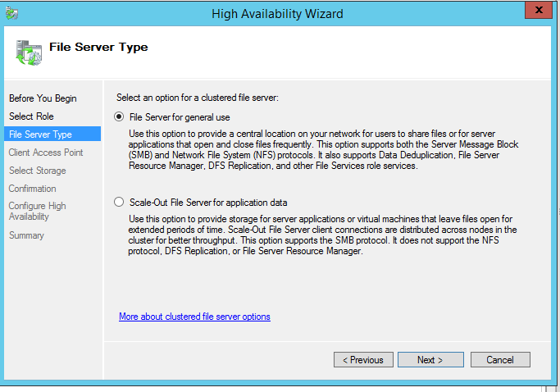Click the wizard icon in title bar

[11, 13]
